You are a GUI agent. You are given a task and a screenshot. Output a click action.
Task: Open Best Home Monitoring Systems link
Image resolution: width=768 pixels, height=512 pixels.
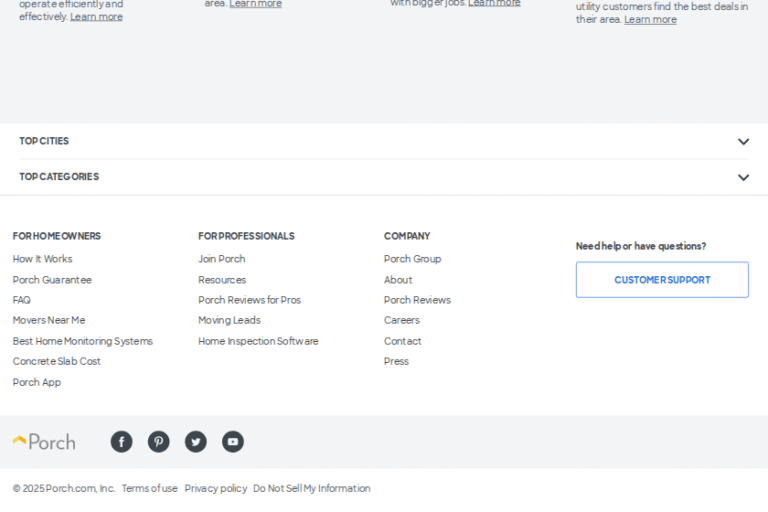(x=82, y=341)
